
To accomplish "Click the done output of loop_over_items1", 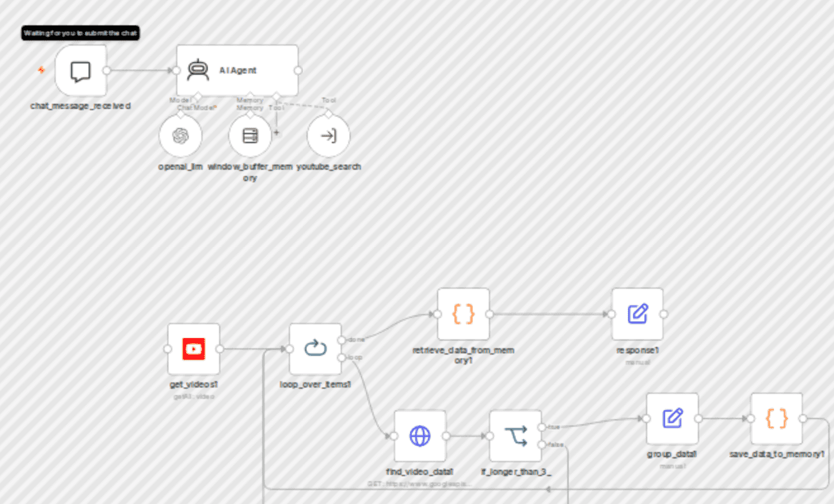I will [x=341, y=340].
